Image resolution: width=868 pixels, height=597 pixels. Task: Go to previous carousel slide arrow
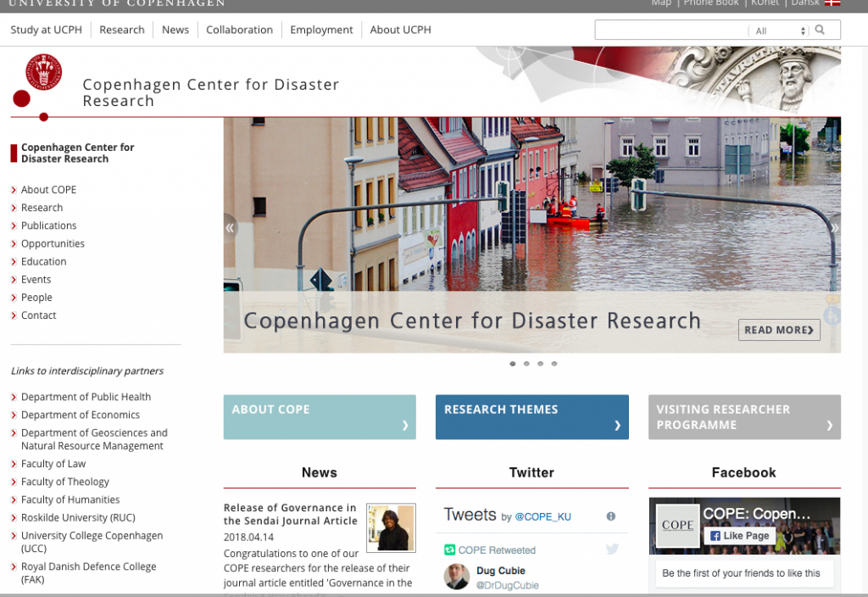[x=229, y=227]
